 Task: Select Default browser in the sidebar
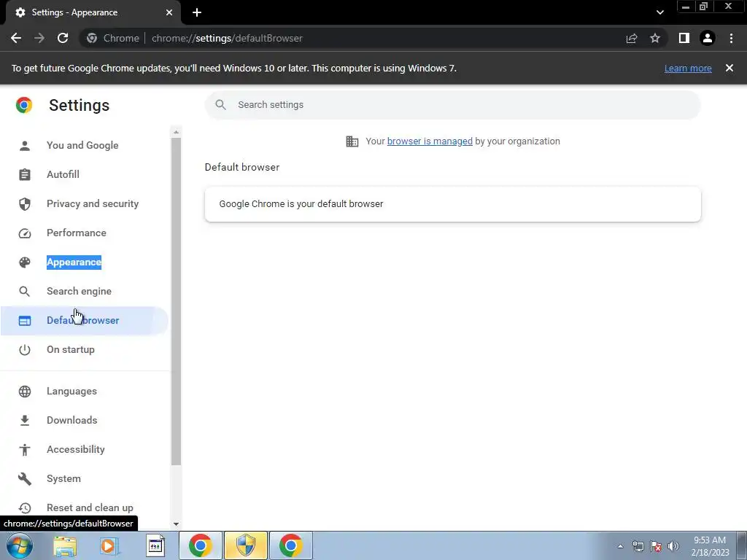pos(83,321)
